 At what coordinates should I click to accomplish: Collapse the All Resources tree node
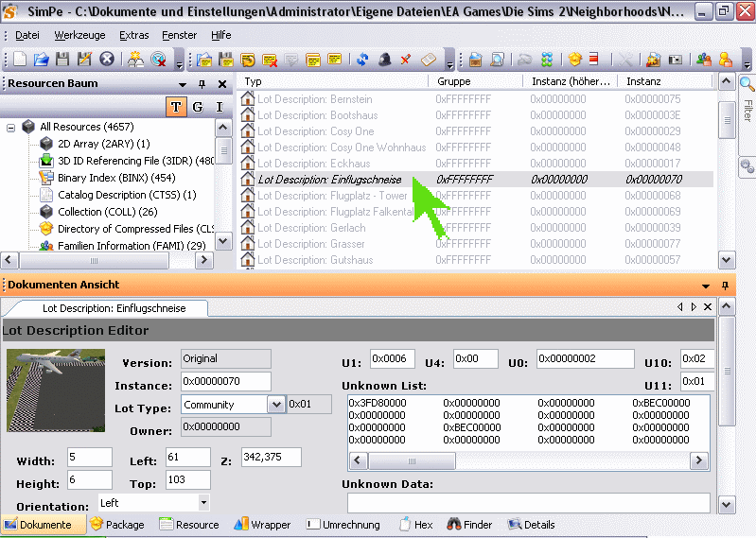pyautogui.click(x=11, y=127)
